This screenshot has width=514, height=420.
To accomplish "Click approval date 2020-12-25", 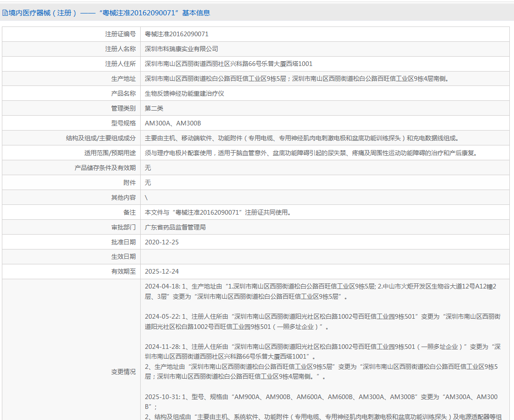I will 162,242.
